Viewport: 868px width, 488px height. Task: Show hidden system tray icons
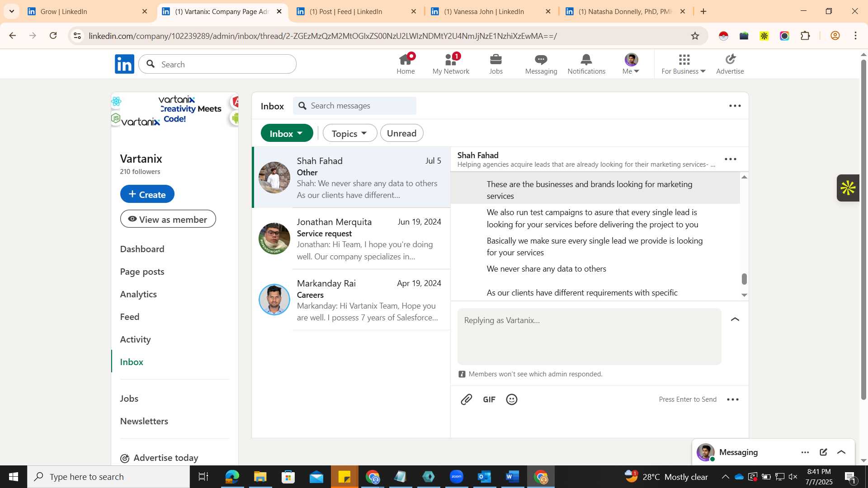point(725,477)
